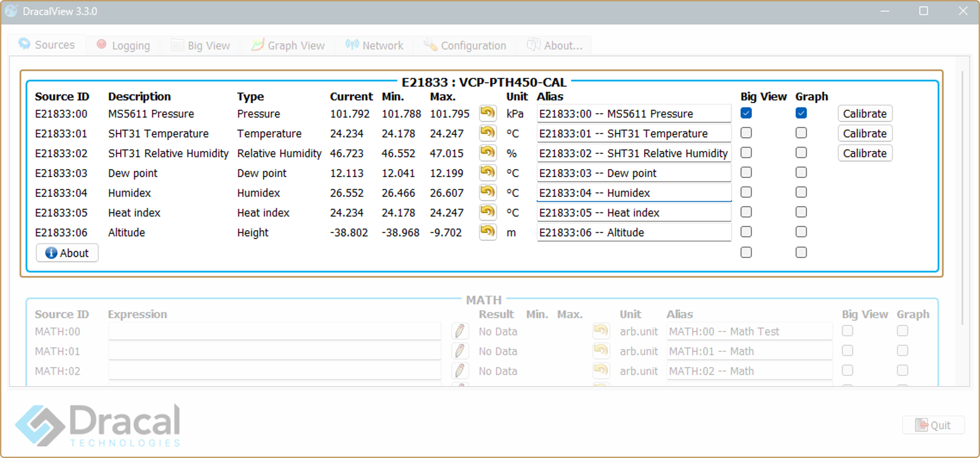This screenshot has width=980, height=458.
Task: Edit the alias field for E21833:05 Heat index
Action: 634,212
